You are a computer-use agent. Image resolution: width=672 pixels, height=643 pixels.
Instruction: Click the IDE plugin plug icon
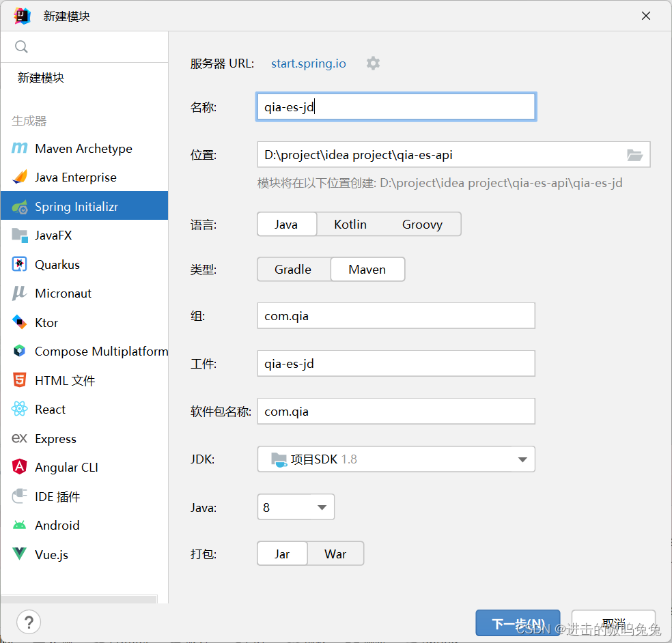[19, 496]
